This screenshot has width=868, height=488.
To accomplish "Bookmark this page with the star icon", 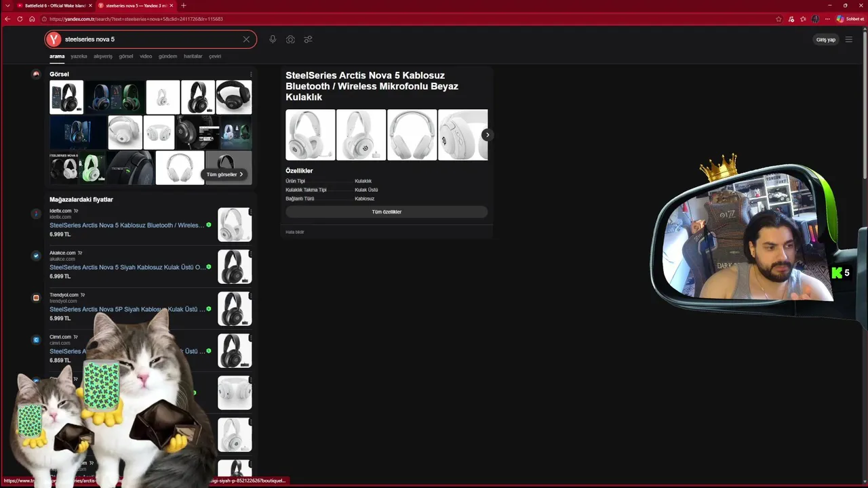I will pyautogui.click(x=780, y=19).
